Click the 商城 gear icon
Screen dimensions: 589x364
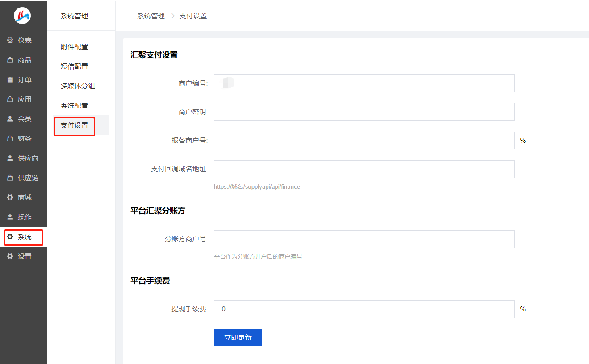10,198
